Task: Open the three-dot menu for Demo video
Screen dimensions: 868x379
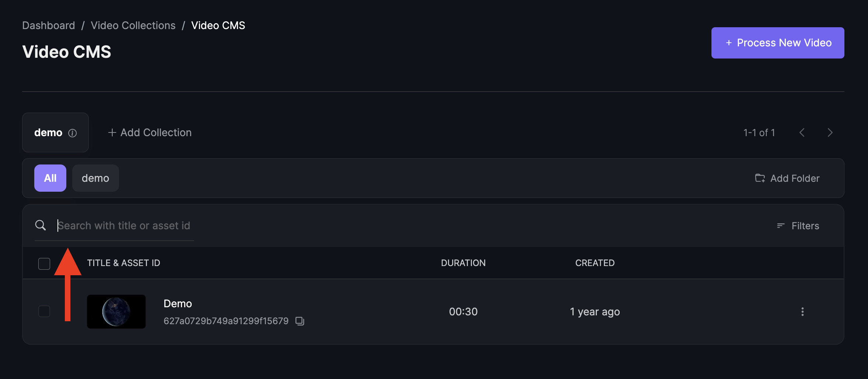Action: click(802, 312)
